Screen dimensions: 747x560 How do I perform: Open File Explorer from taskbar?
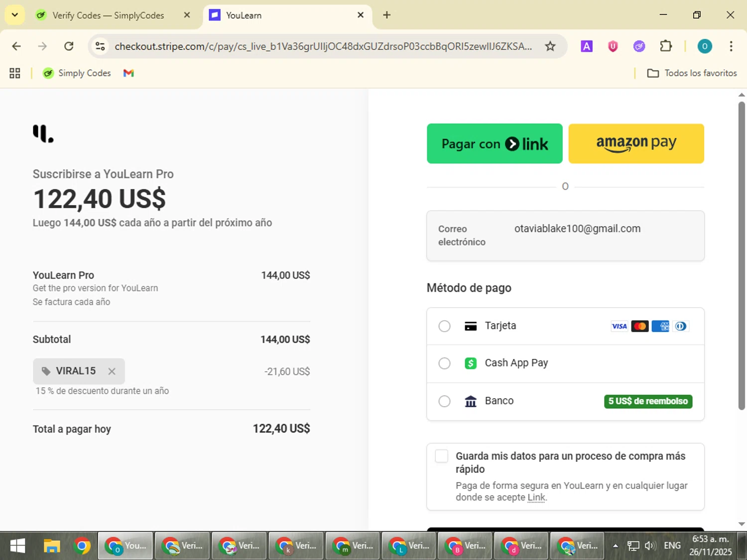click(51, 546)
